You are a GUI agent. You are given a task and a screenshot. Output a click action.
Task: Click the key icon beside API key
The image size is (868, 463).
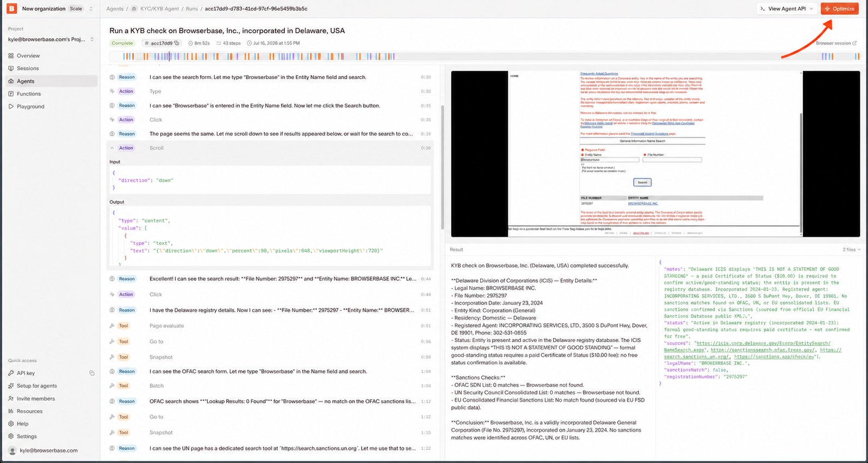point(11,373)
